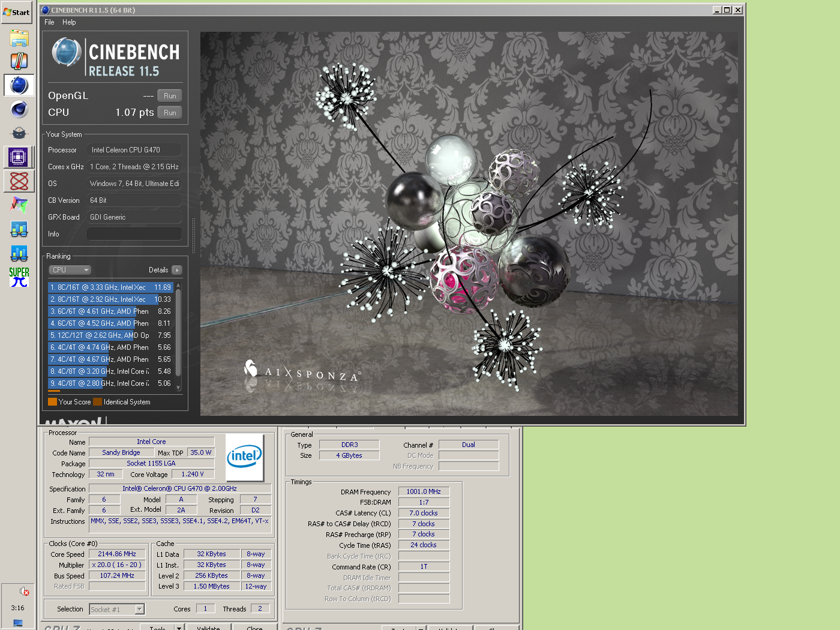The height and width of the screenshot is (630, 840).
Task: Select ranking row 7 with score 5.65
Action: 111,359
